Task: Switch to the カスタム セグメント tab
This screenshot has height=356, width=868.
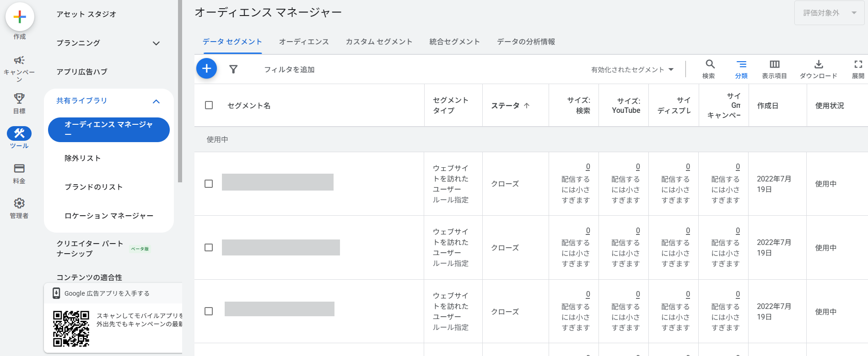Action: pyautogui.click(x=379, y=42)
